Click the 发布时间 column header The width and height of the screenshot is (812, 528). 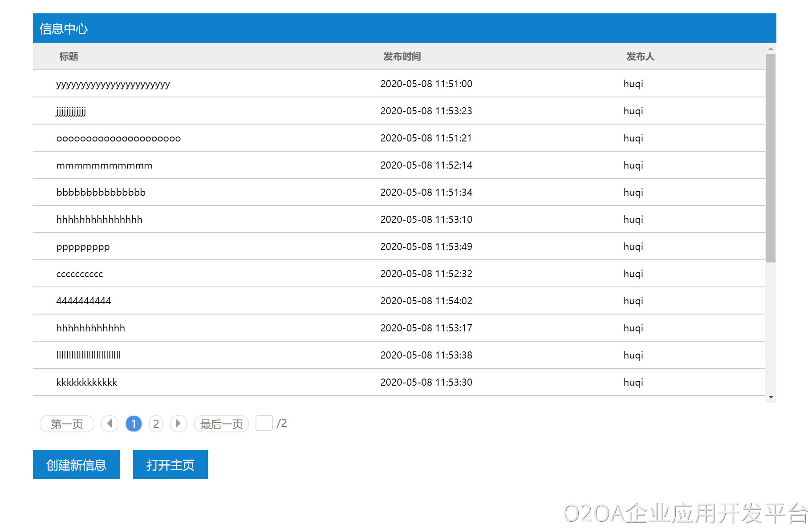pos(402,56)
